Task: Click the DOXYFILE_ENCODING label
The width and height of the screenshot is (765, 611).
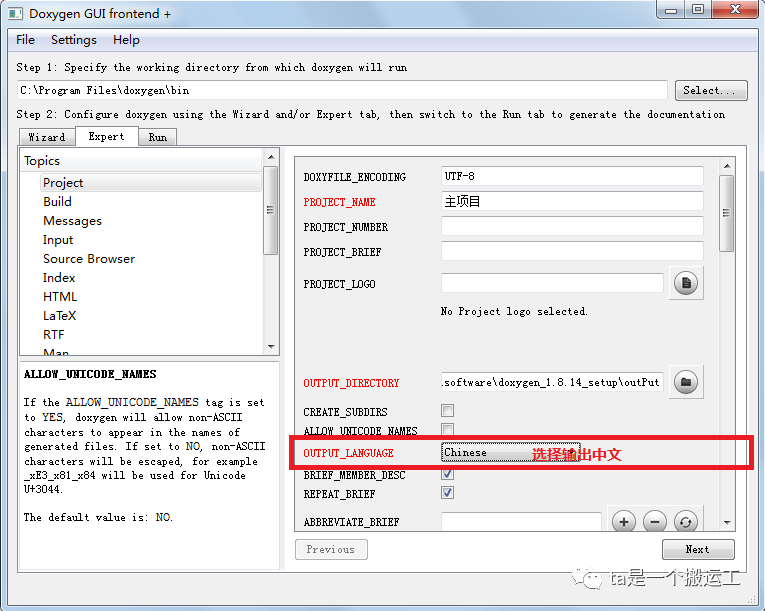Action: [355, 177]
